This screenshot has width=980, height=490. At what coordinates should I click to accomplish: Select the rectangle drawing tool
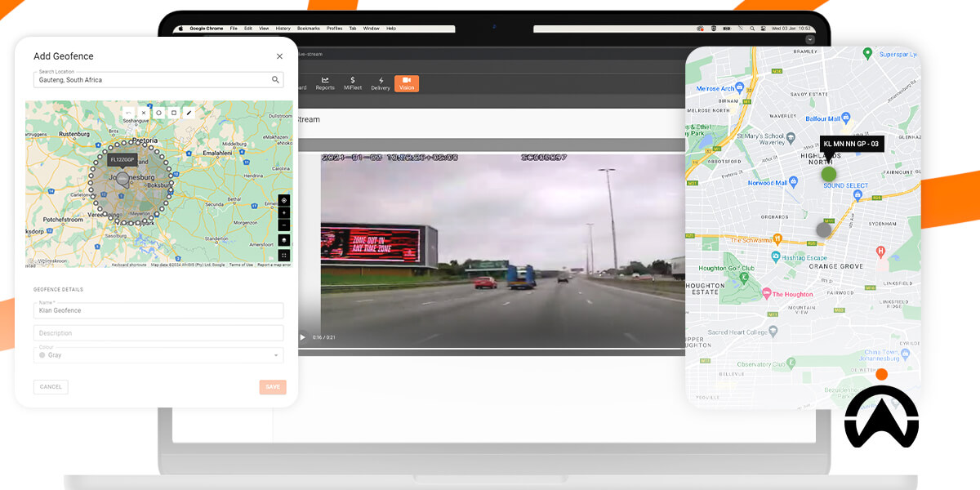click(x=174, y=113)
